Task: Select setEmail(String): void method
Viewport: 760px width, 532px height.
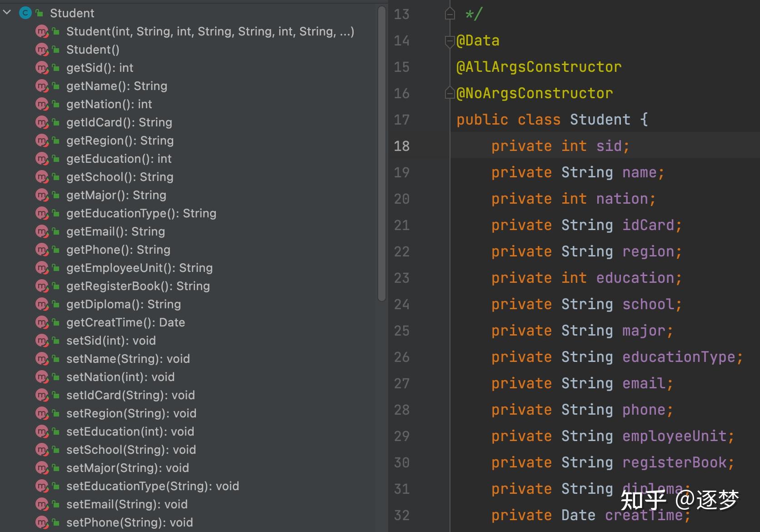Action: [127, 504]
